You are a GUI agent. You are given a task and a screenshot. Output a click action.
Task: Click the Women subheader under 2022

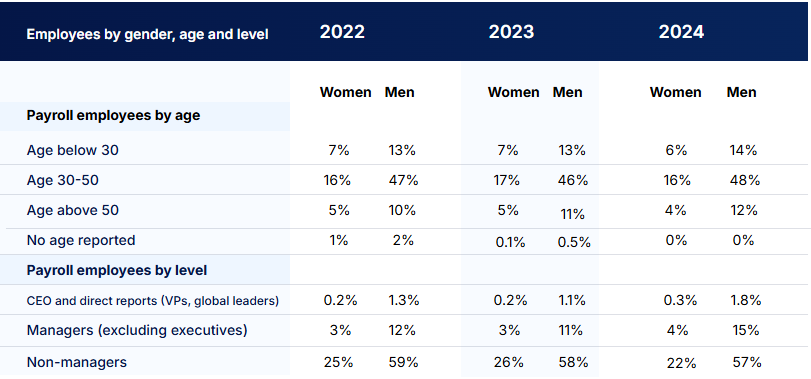click(346, 93)
